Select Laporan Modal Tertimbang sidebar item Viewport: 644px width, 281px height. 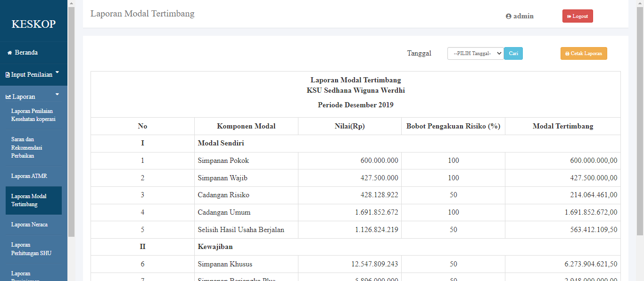pos(33,201)
